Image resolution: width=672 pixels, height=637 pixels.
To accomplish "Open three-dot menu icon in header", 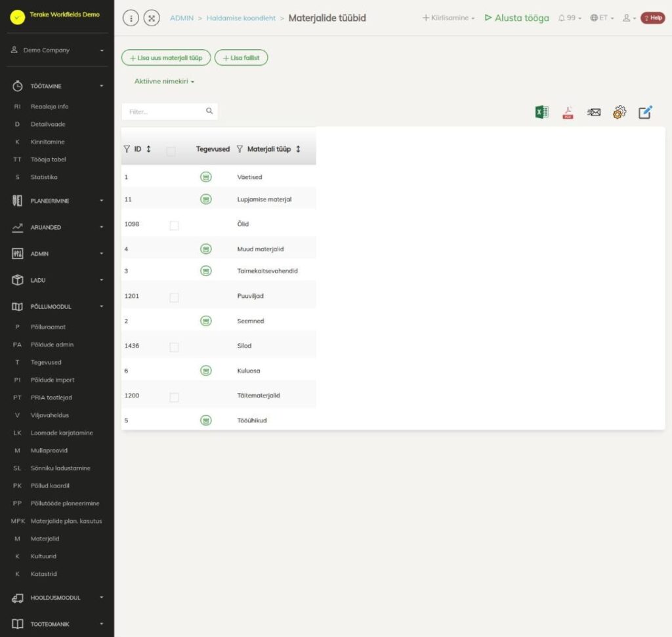I will coord(131,18).
